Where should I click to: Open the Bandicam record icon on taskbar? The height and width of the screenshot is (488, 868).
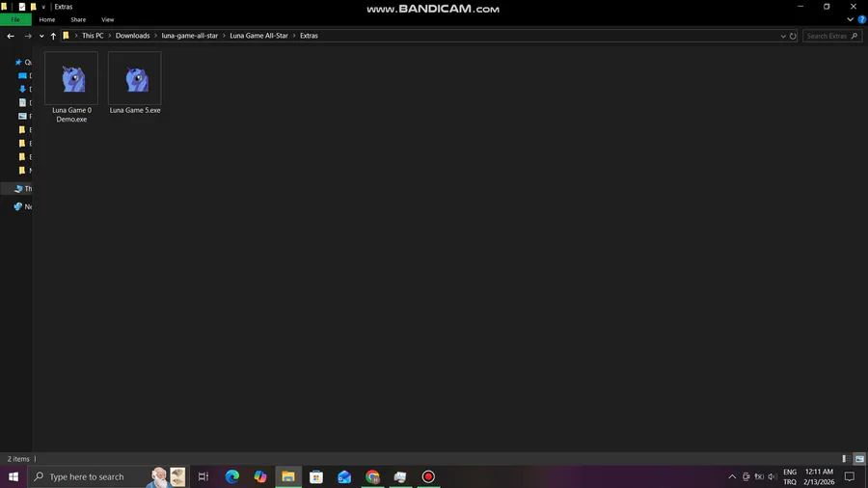(428, 476)
